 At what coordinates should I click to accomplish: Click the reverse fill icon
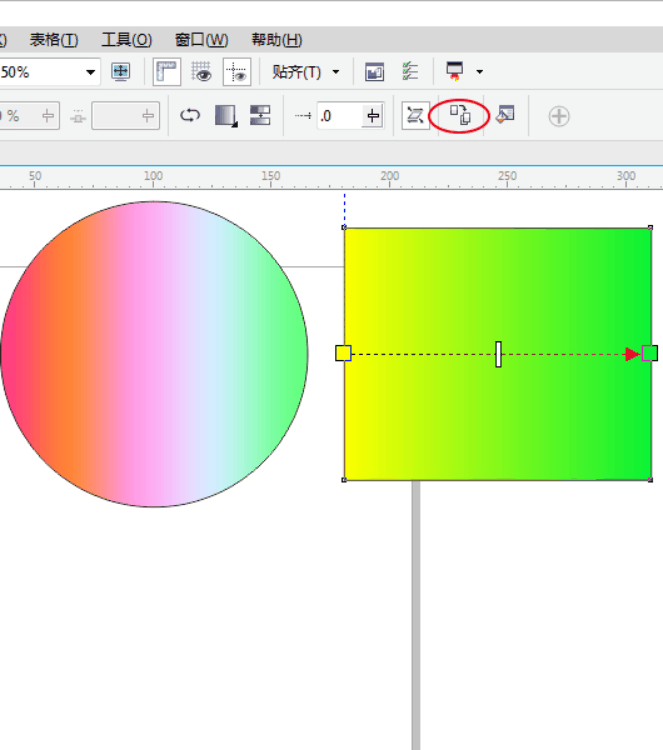point(190,115)
